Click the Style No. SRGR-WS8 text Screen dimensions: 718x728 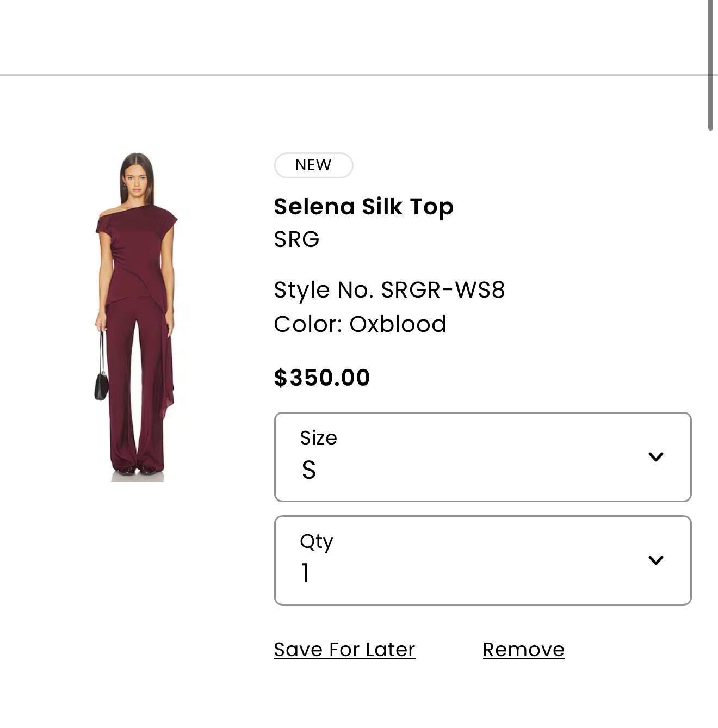(389, 290)
